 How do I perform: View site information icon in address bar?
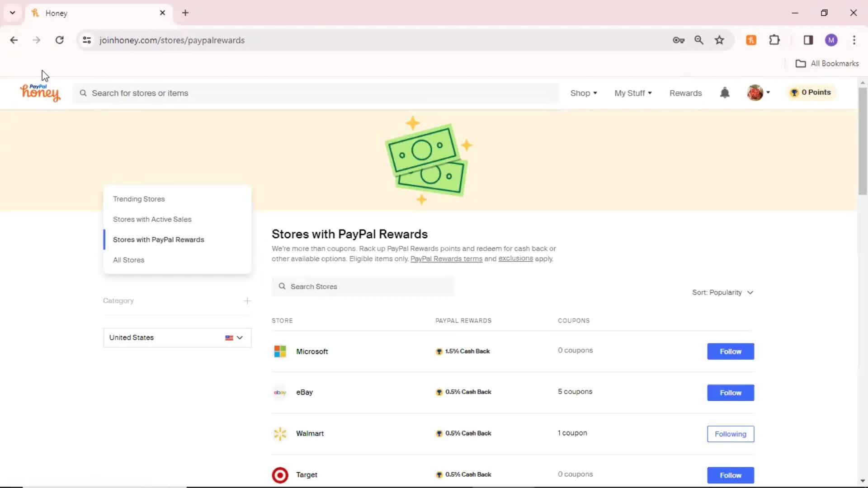point(87,40)
